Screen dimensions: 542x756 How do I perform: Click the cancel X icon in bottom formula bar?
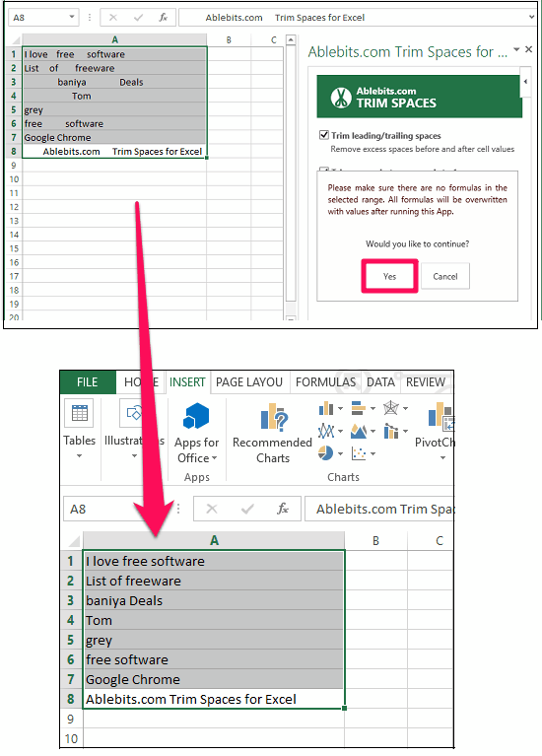coord(212,509)
